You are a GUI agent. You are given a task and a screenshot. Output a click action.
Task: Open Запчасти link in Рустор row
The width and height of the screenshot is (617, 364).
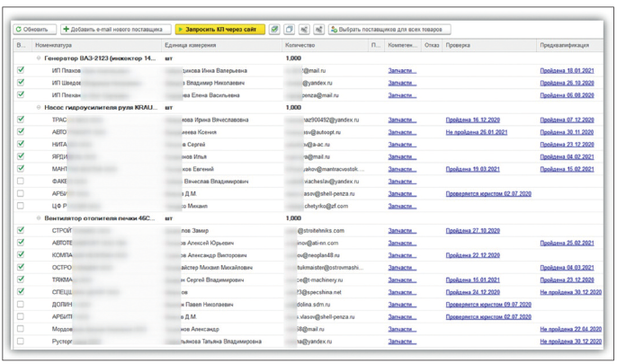pos(402,342)
